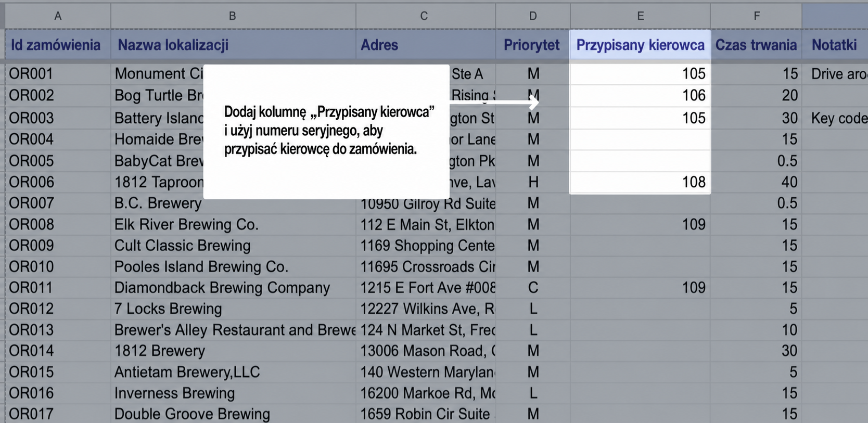Click duration cell 40 for OR006

pyautogui.click(x=756, y=182)
